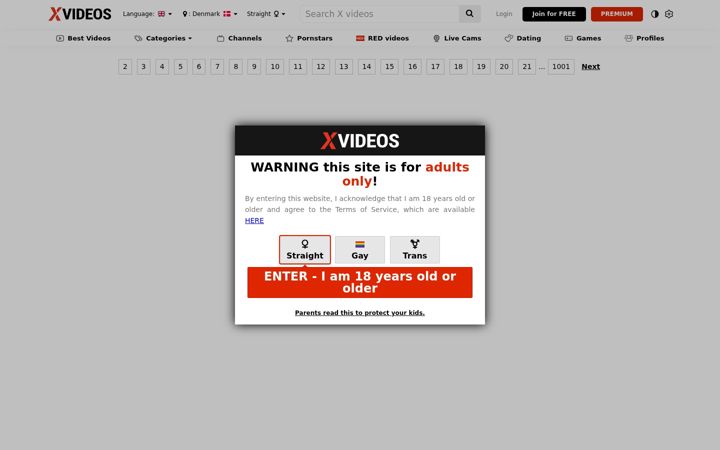The width and height of the screenshot is (720, 450).
Task: Go to Channels
Action: (x=239, y=38)
